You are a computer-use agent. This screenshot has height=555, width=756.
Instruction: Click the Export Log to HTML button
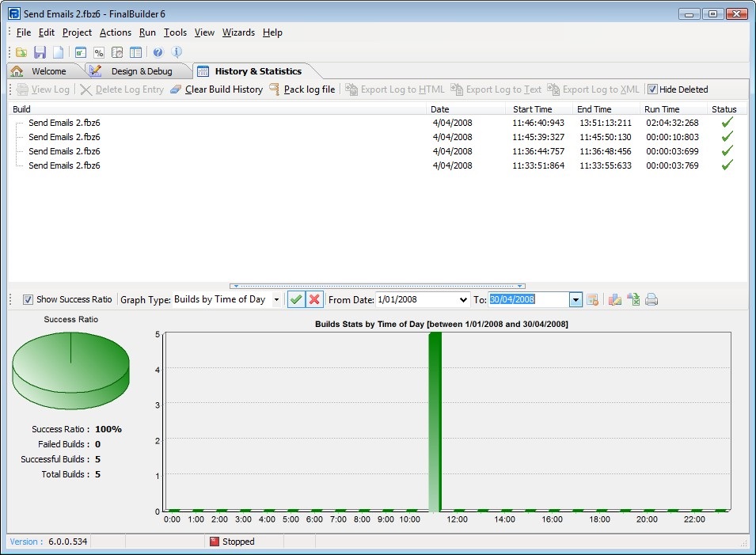[395, 89]
